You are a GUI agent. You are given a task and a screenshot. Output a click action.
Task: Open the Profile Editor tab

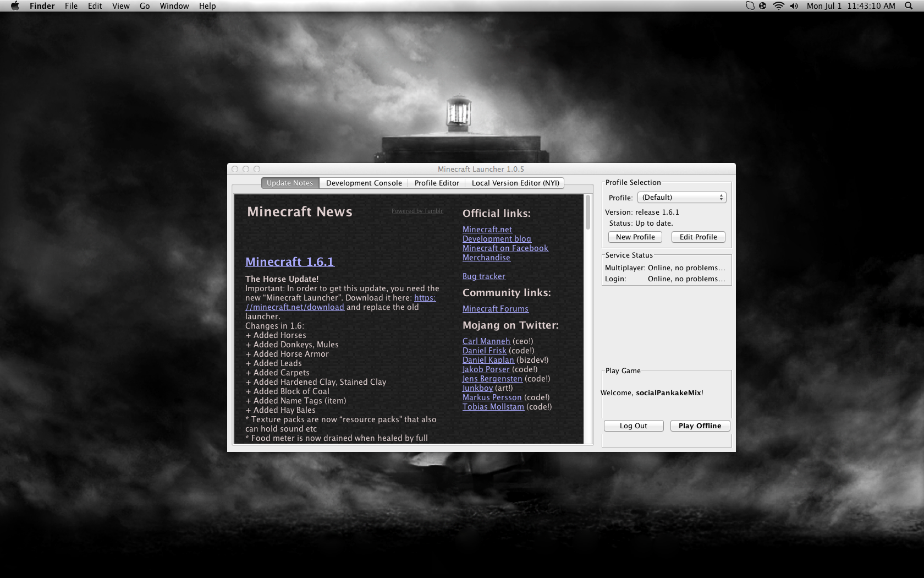[437, 183]
